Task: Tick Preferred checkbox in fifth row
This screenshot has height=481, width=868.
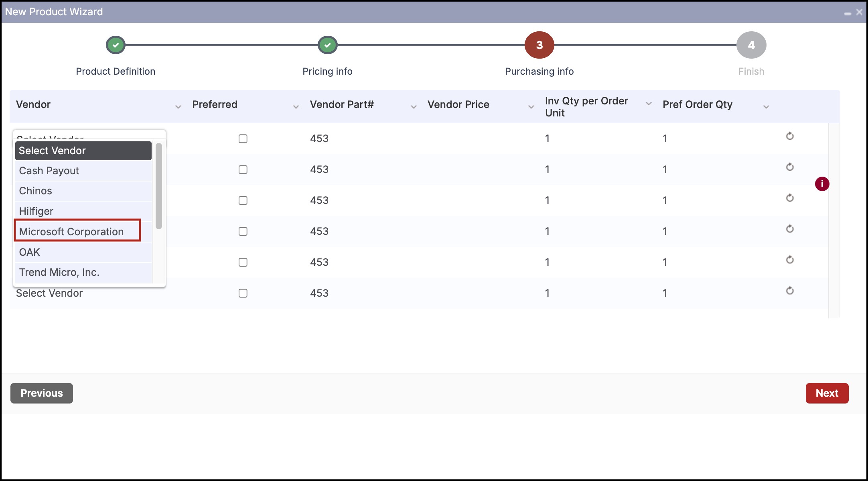Action: pos(243,262)
